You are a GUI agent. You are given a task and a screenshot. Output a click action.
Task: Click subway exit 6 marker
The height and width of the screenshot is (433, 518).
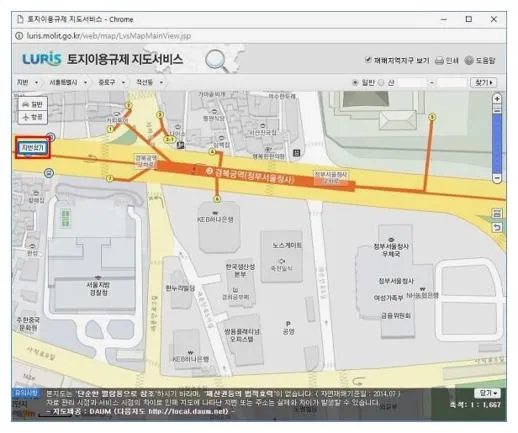coord(217,199)
